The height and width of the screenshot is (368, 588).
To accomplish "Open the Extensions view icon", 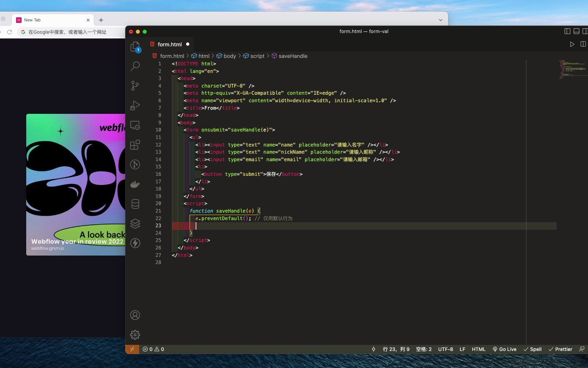I will coord(135,145).
